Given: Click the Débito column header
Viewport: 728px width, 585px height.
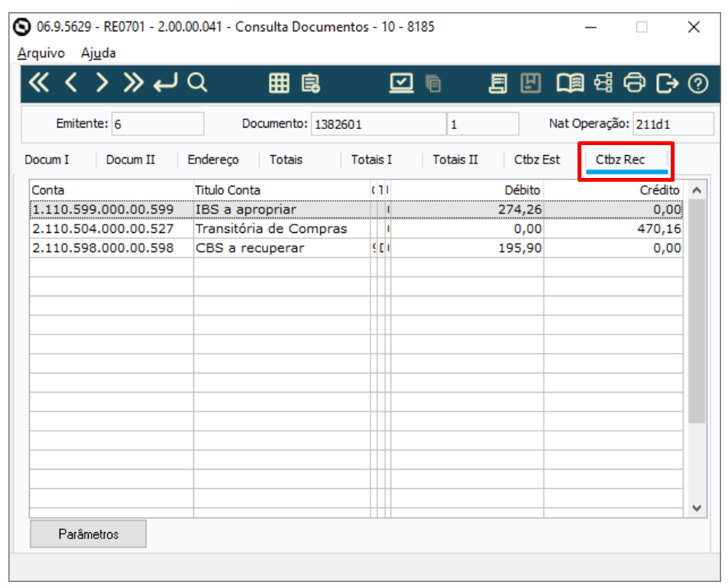Looking at the screenshot, I should tap(468, 190).
